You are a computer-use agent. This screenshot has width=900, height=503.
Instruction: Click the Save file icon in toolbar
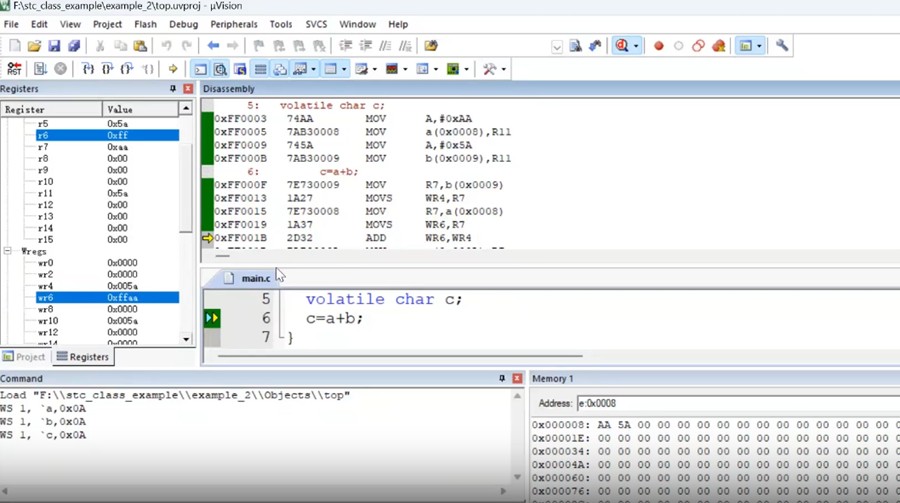[54, 46]
